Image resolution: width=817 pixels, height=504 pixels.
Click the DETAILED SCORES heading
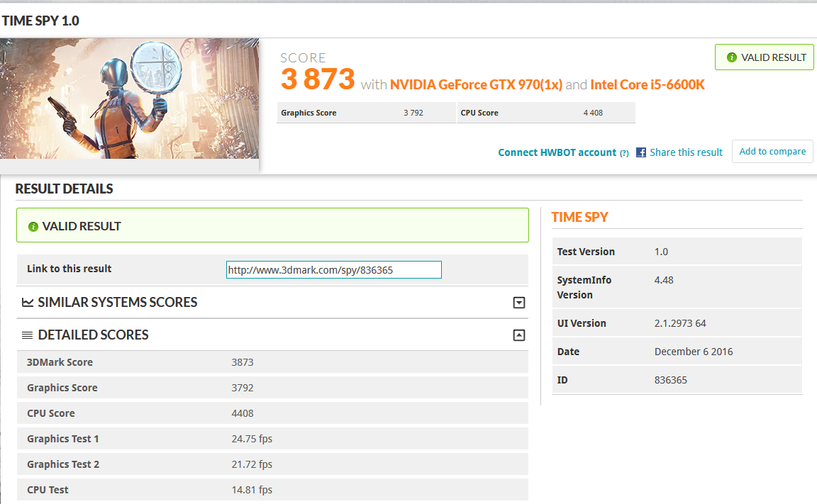tap(94, 335)
